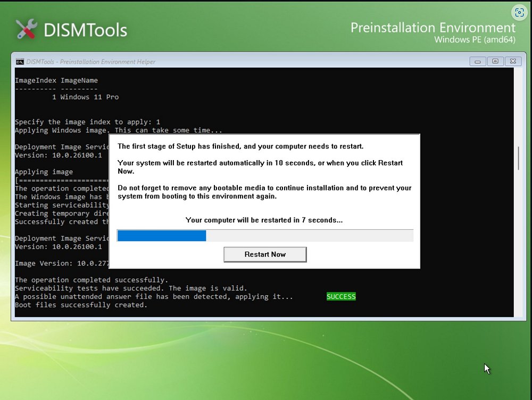Viewport: 532px width, 400px height.
Task: Click the 'Boot files successfully created.' line
Action: click(x=81, y=305)
